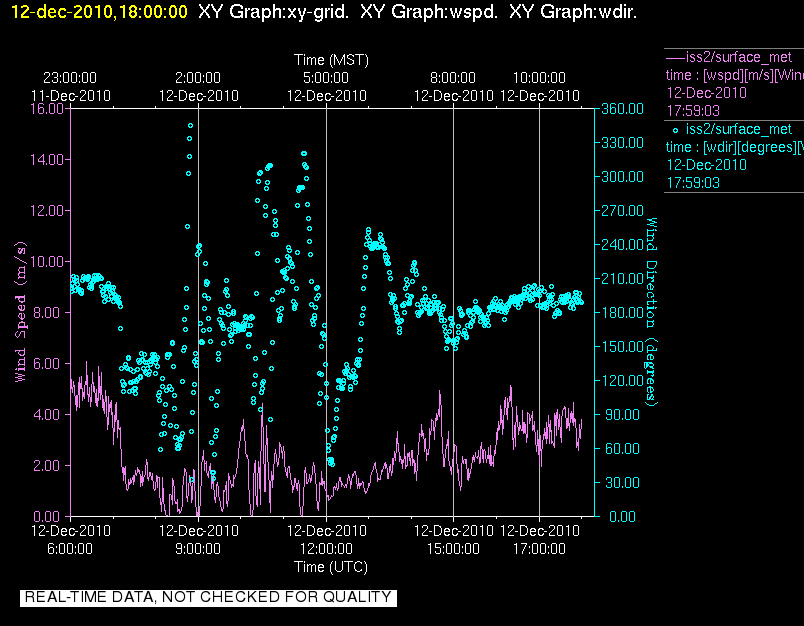Click the 4.00 wind speed tick value
Screen dimensions: 804x626
click(x=49, y=414)
